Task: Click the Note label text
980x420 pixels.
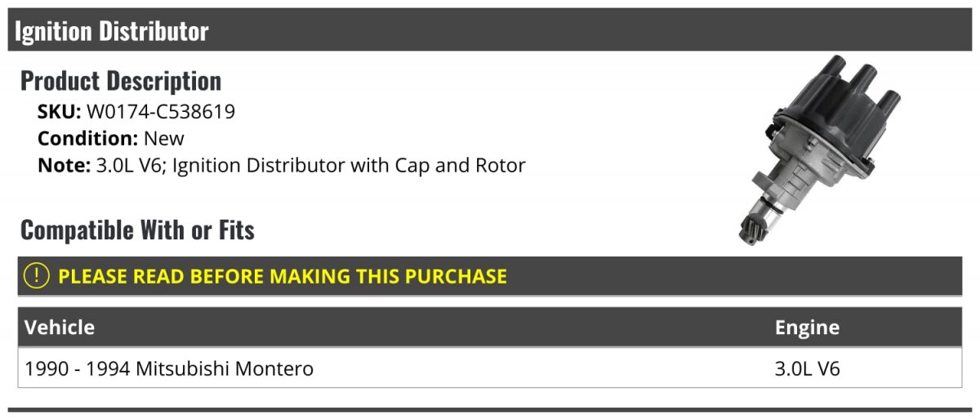Action: 64,165
